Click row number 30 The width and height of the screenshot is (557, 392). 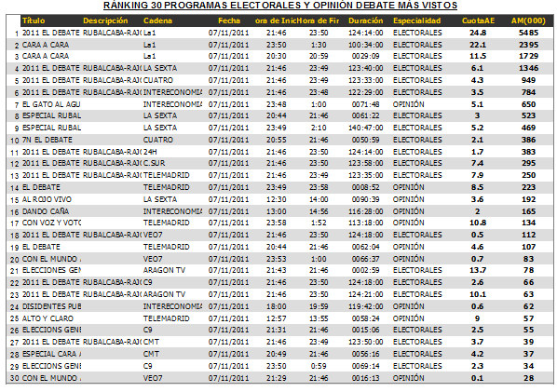click(x=14, y=379)
